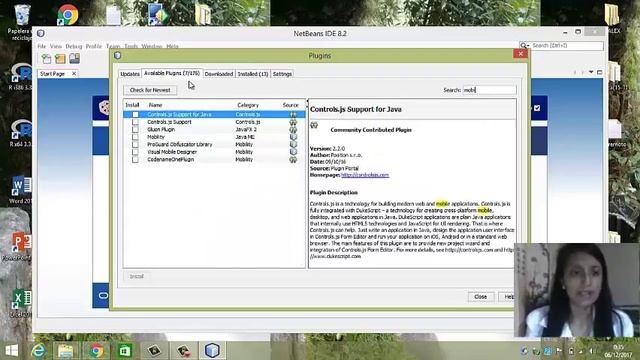
Task: Check the install box for the Mobility plugin
Action: 135,137
